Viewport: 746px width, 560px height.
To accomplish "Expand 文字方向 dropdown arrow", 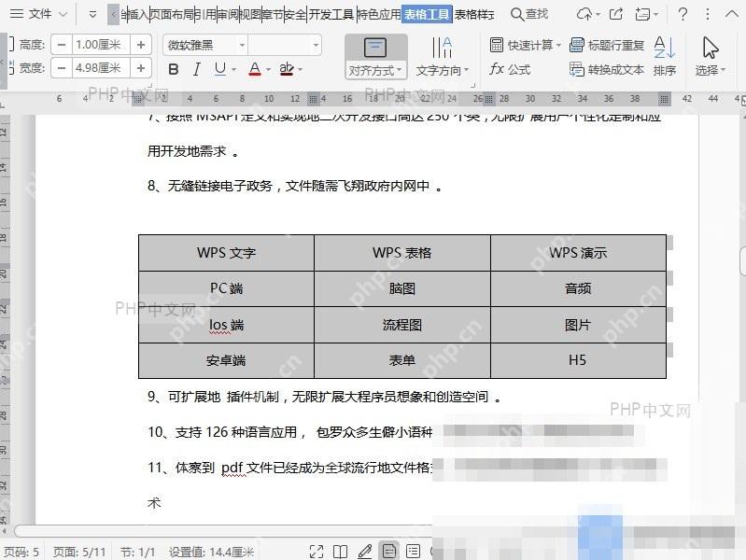I will coord(467,70).
